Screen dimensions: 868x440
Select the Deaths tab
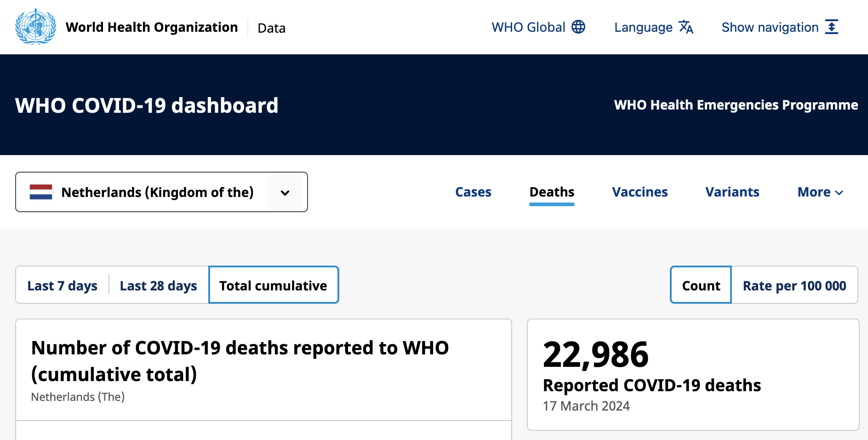(552, 192)
